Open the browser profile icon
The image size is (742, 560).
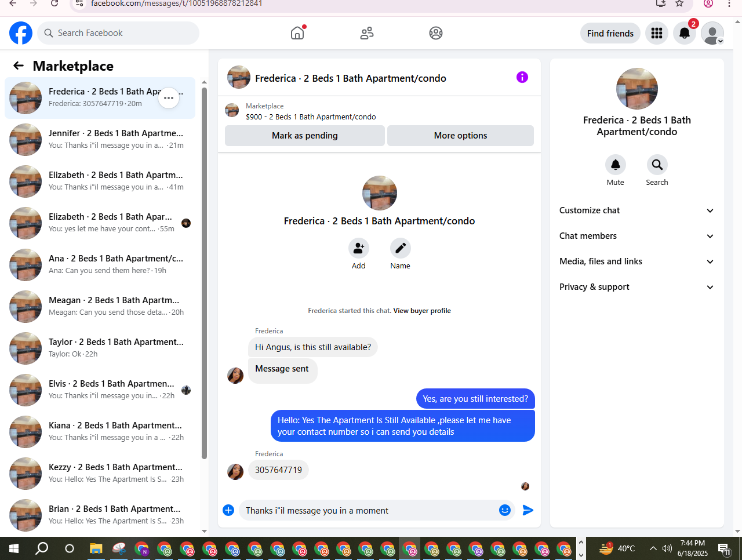(708, 3)
